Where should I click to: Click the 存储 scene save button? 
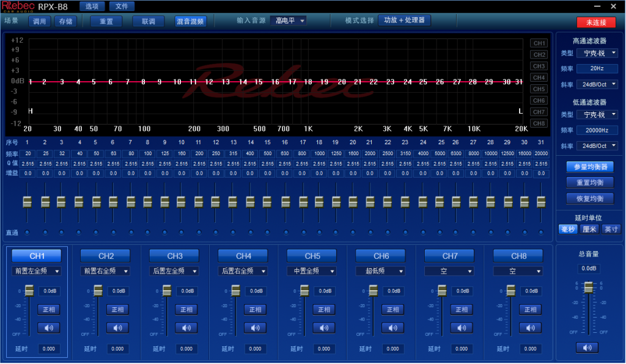(65, 21)
